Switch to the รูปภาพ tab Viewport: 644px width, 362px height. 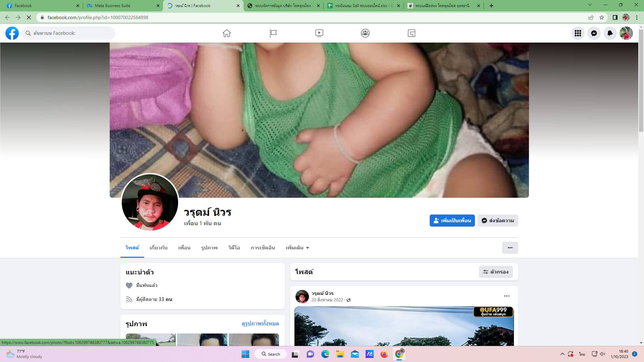pyautogui.click(x=209, y=248)
